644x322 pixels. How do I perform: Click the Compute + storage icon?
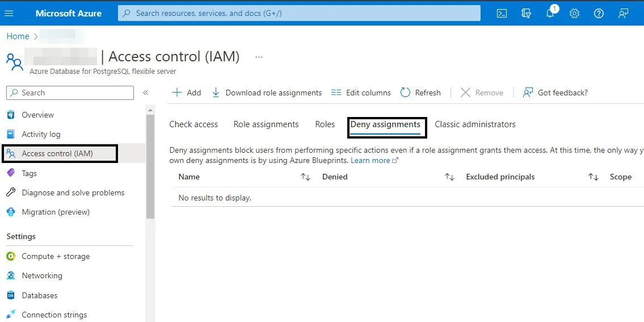coord(11,256)
